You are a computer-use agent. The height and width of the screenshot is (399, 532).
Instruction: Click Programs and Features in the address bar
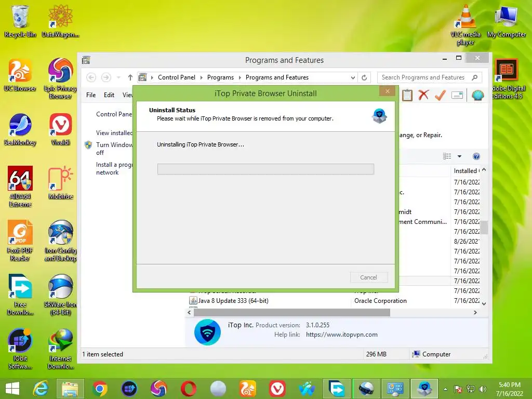click(x=277, y=77)
